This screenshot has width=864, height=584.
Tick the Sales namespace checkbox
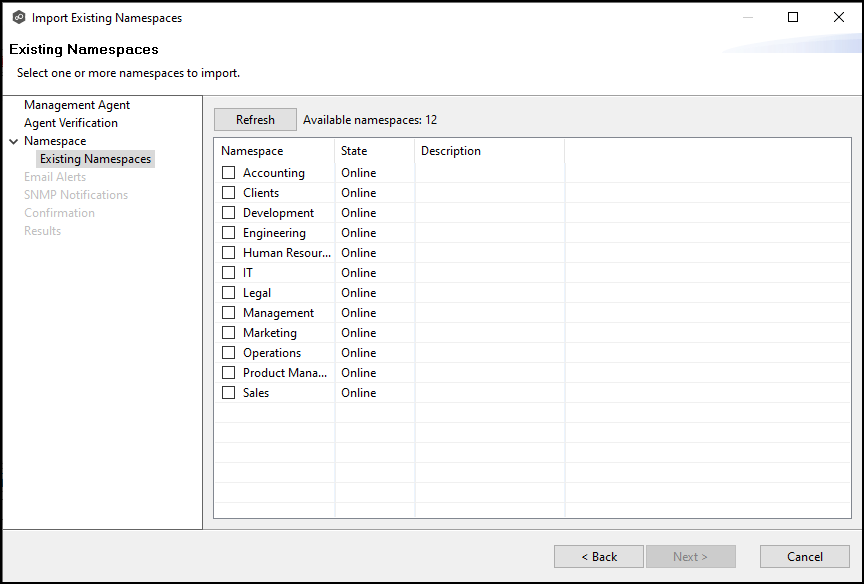click(228, 393)
